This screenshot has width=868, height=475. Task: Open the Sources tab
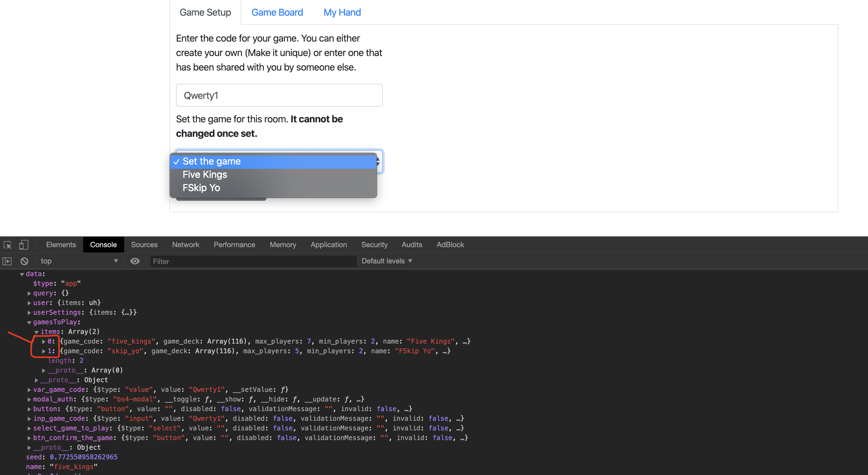pos(144,245)
